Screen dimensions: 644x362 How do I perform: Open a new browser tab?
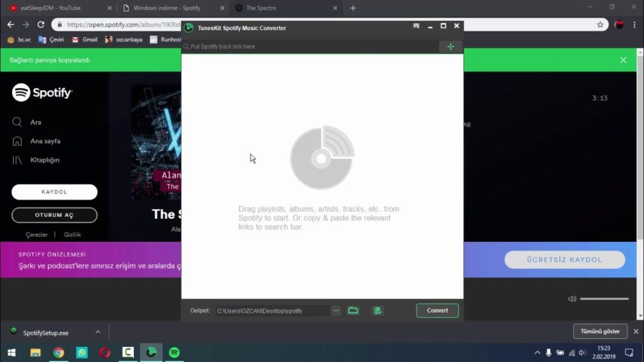[353, 8]
